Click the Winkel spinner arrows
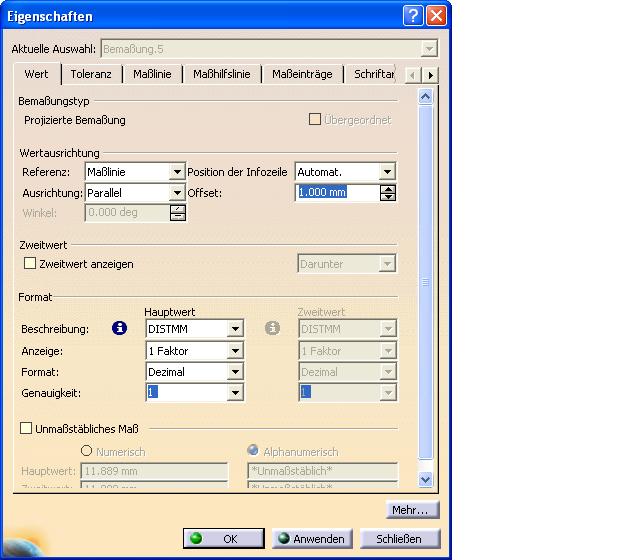Image resolution: width=640 pixels, height=560 pixels. point(178,213)
